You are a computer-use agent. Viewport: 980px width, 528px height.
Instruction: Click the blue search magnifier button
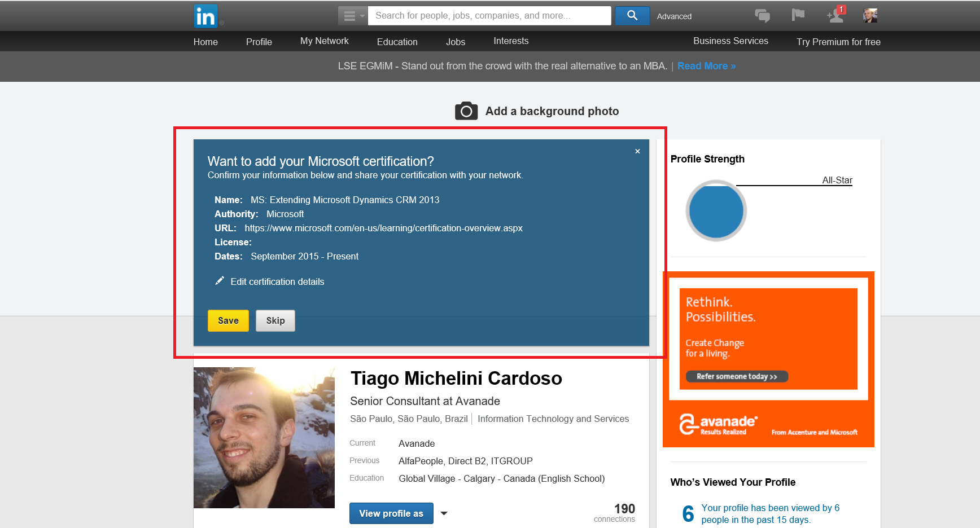[632, 16]
